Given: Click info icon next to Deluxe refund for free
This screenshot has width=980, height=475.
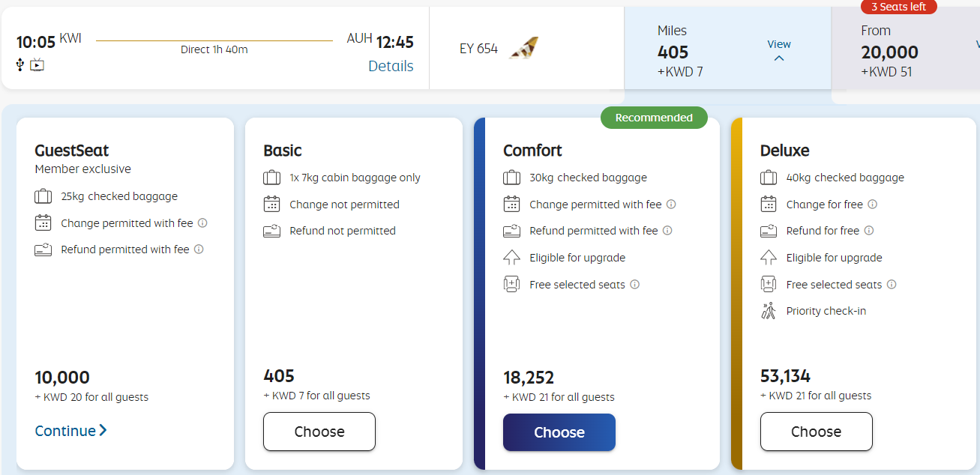Looking at the screenshot, I should click(x=869, y=231).
